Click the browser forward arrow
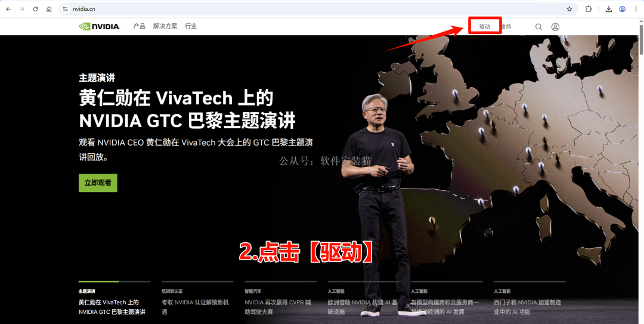644x324 pixels. tap(22, 9)
